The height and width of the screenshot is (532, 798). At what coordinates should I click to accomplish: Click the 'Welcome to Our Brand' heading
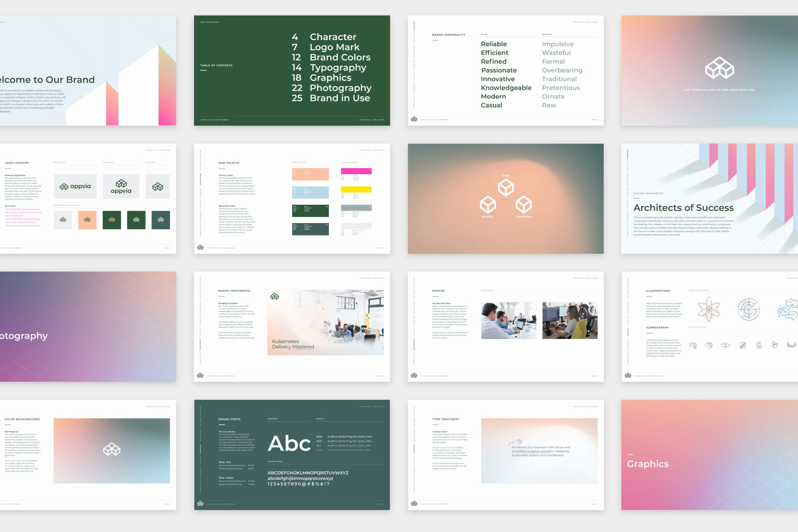click(47, 80)
